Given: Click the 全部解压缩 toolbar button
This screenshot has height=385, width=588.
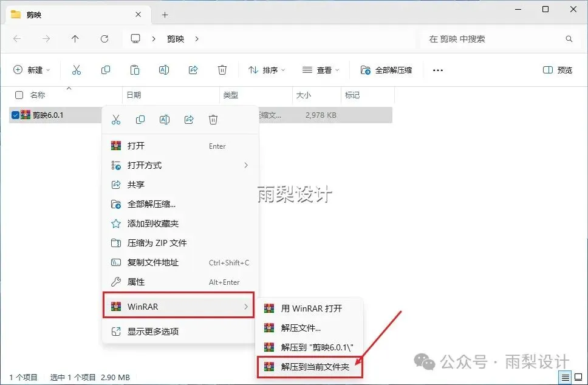Looking at the screenshot, I should coord(386,70).
